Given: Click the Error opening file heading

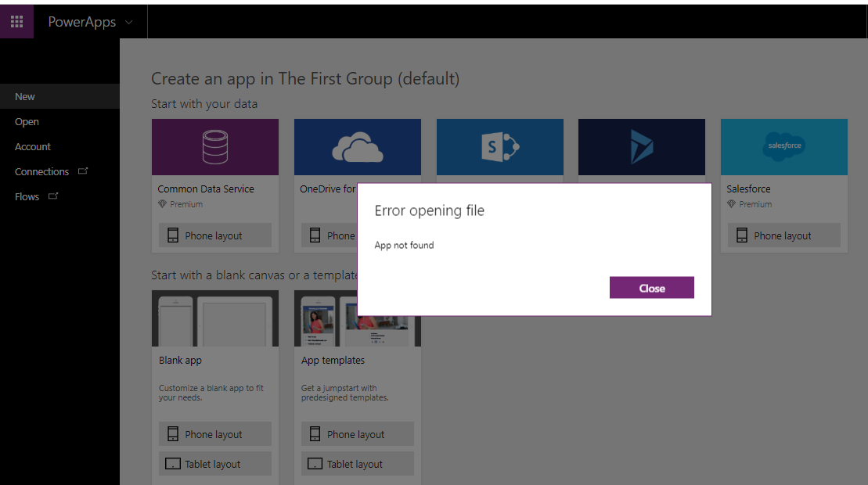Looking at the screenshot, I should (x=429, y=210).
